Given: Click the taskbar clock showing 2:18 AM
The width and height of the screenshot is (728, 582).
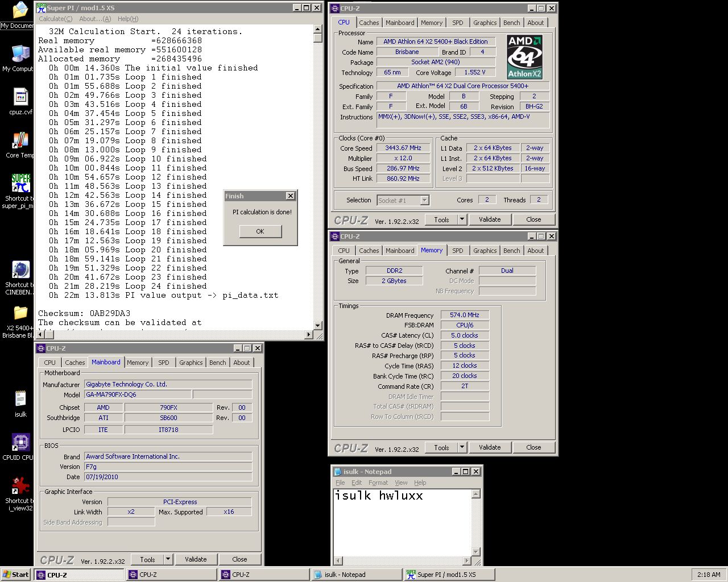Looking at the screenshot, I should [709, 575].
